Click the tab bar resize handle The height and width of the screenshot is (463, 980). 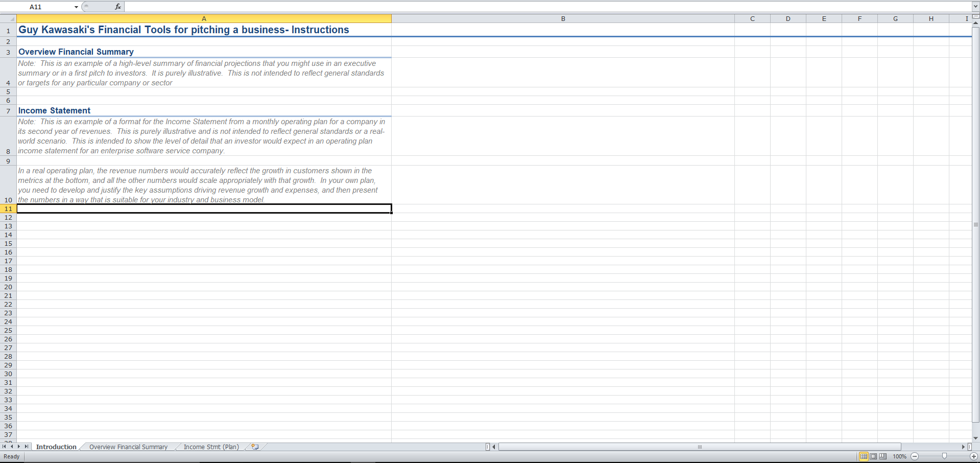point(487,447)
